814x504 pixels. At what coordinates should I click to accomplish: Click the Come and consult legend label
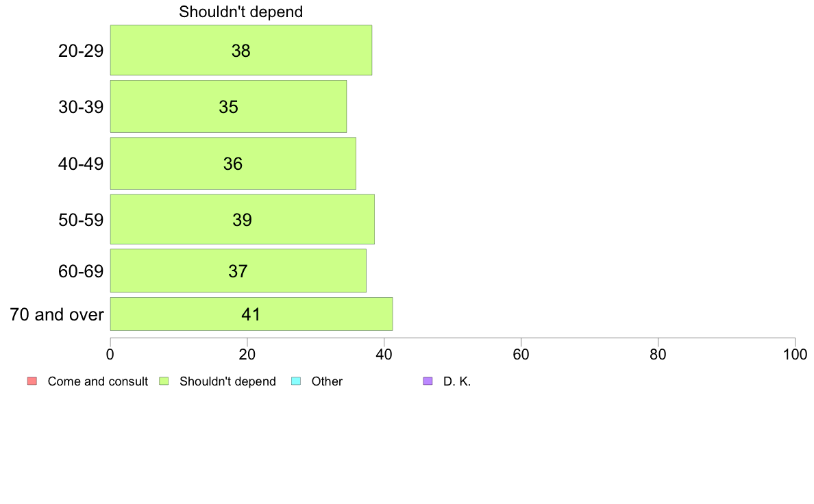point(97,381)
